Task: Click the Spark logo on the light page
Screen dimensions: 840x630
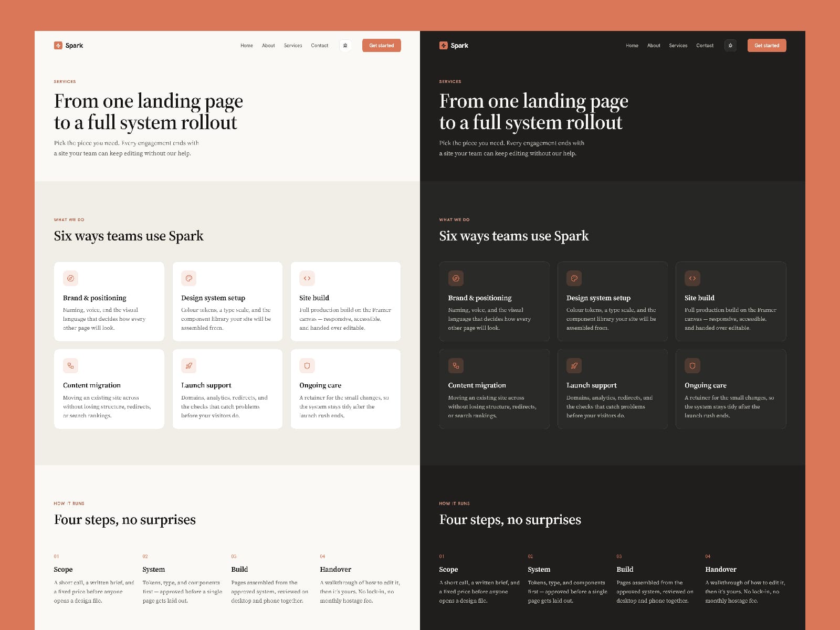Action: click(x=68, y=46)
